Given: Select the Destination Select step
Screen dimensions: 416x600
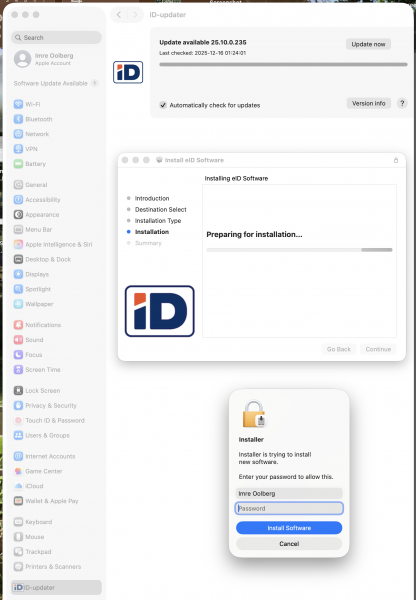Looking at the screenshot, I should click(x=161, y=210).
